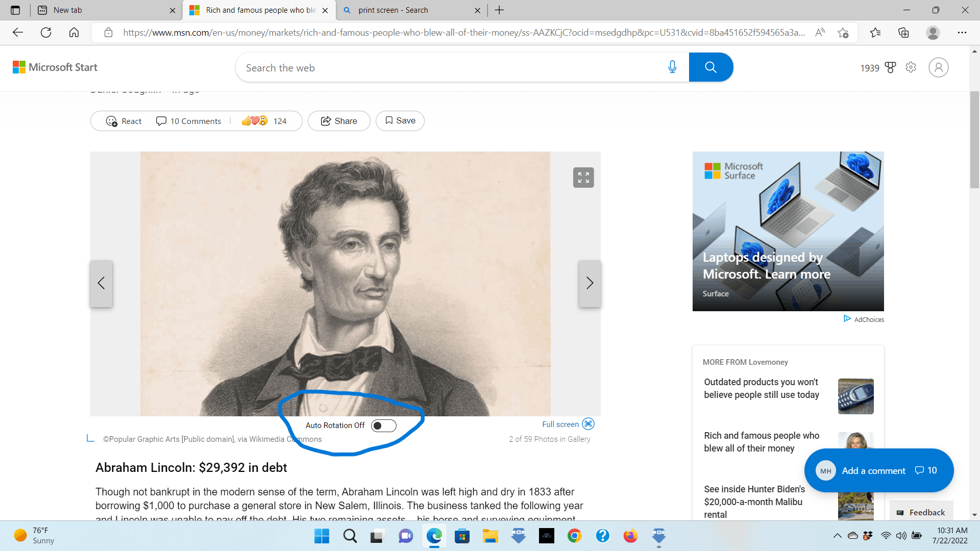Viewport: 980px width, 551px height.
Task: Click the Share button
Action: tap(339, 121)
